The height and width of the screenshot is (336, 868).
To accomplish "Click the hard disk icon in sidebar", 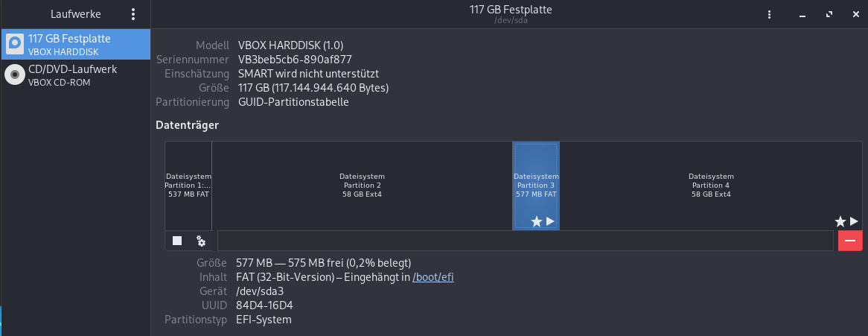I will click(x=15, y=45).
